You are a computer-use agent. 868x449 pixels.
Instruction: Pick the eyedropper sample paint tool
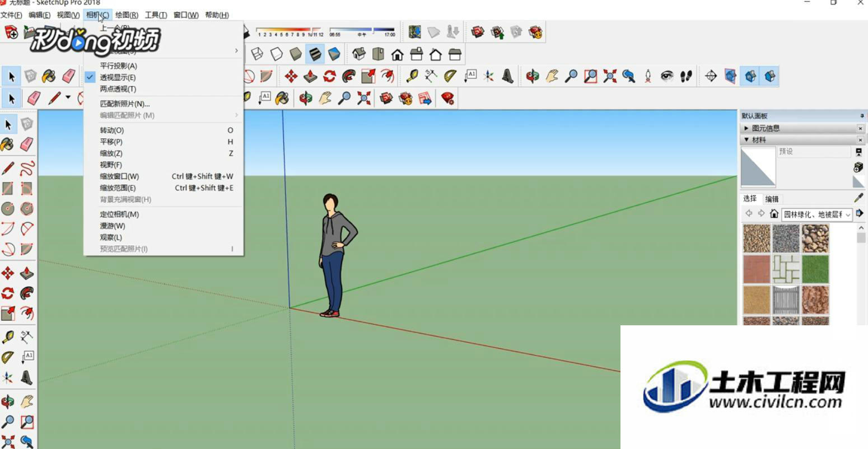858,198
